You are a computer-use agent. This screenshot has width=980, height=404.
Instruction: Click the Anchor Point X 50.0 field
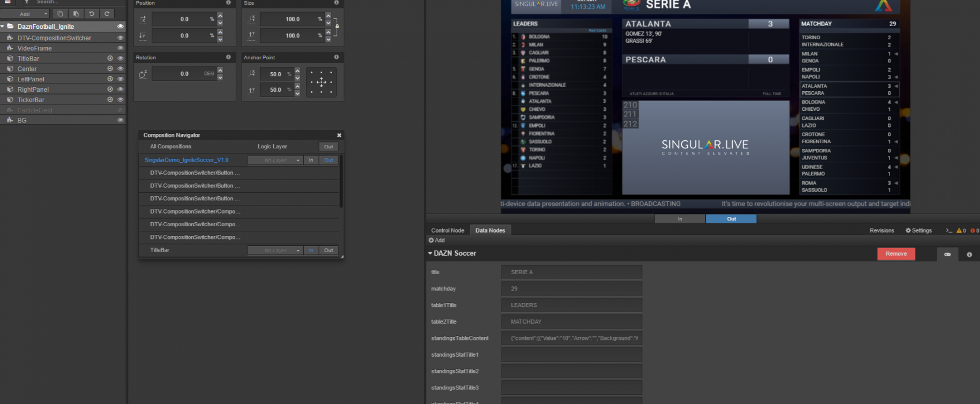(276, 74)
